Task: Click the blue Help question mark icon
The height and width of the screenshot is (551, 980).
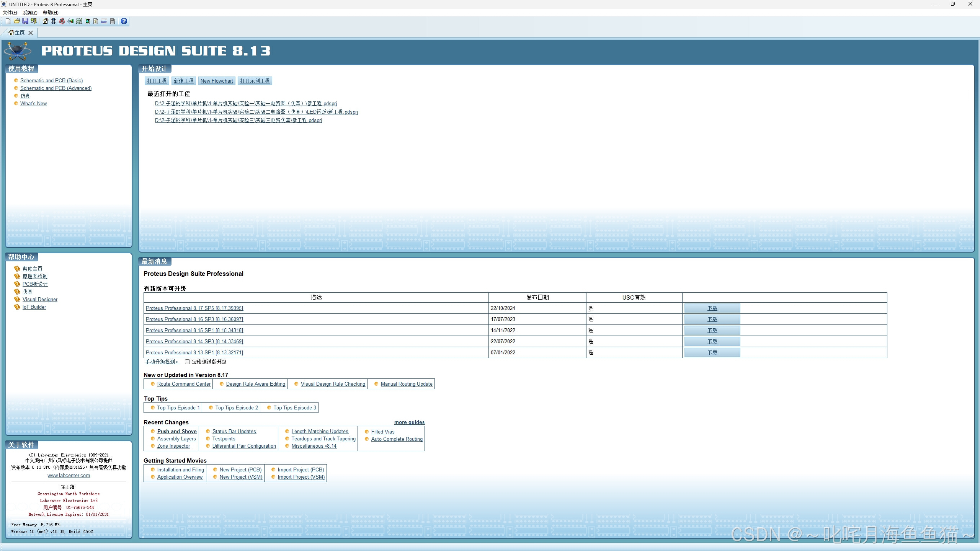Action: click(124, 21)
